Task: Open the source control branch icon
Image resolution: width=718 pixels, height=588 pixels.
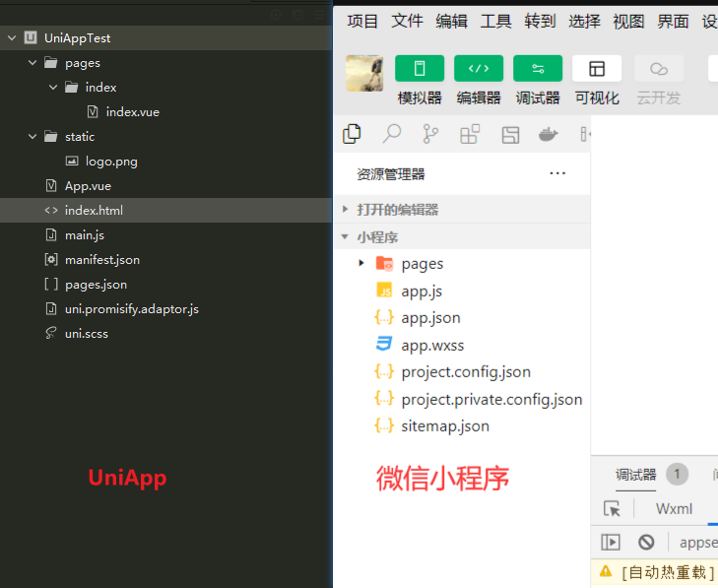Action: (x=430, y=134)
